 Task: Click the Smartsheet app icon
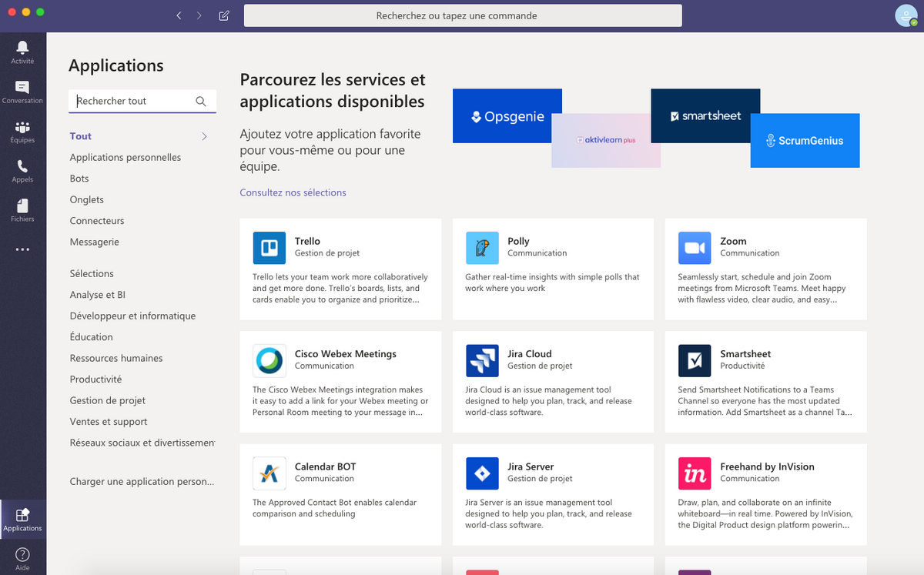coord(695,360)
